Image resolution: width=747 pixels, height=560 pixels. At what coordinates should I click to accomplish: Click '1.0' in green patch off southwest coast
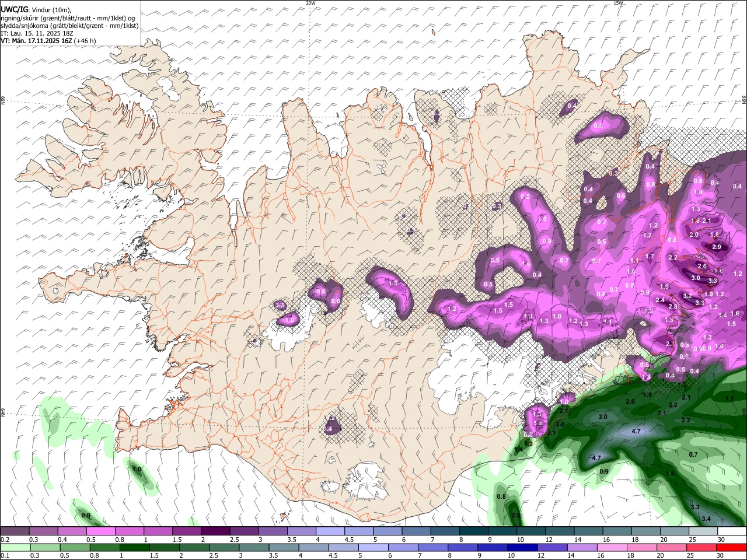(137, 469)
